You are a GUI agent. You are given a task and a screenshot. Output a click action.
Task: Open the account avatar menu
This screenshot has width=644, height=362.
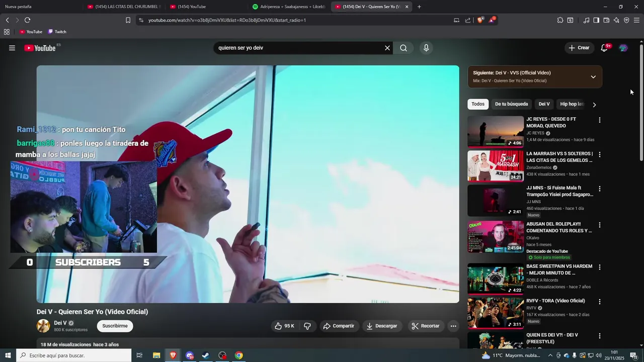pyautogui.click(x=623, y=48)
